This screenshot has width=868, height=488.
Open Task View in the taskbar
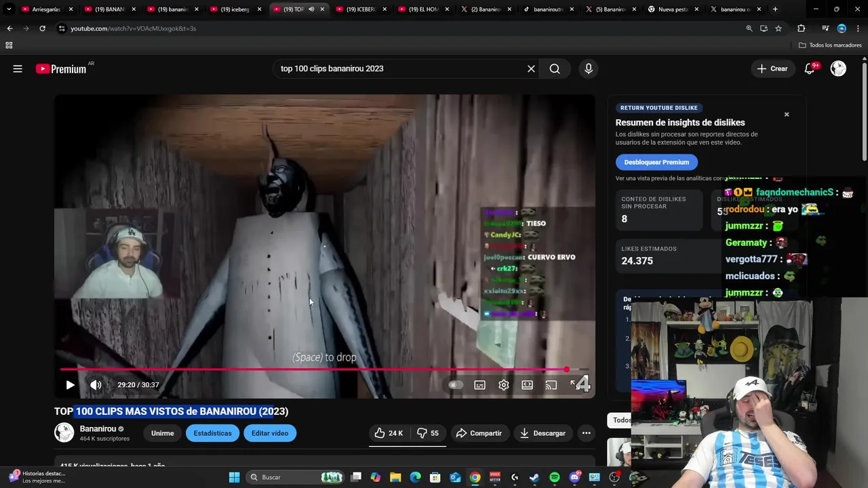point(356,477)
